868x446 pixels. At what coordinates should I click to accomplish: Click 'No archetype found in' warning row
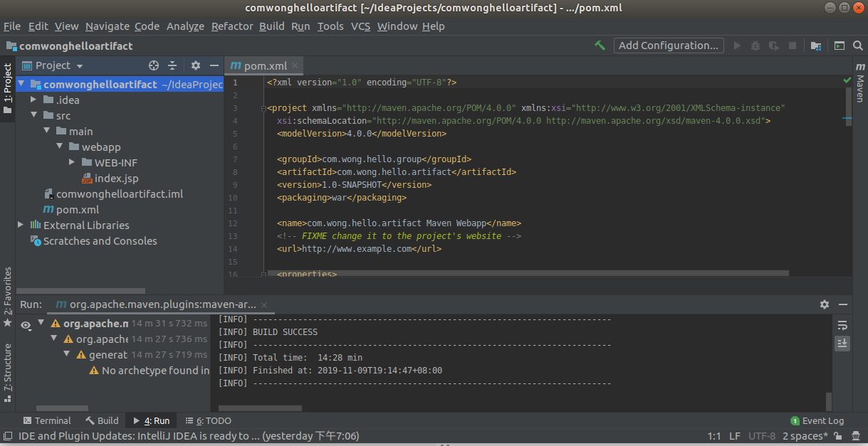150,370
